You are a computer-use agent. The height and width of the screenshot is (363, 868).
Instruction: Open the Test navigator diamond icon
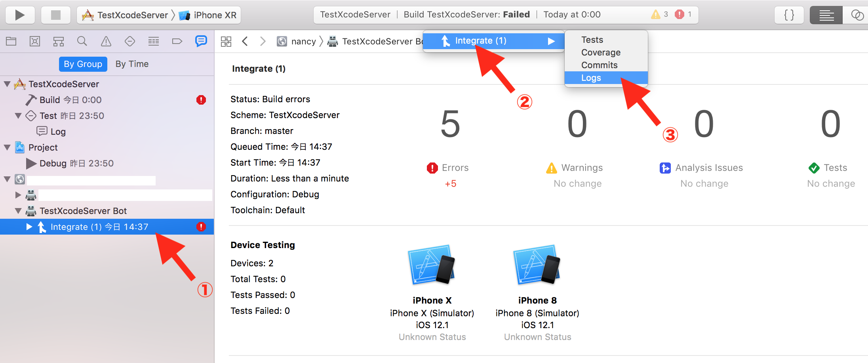[130, 41]
